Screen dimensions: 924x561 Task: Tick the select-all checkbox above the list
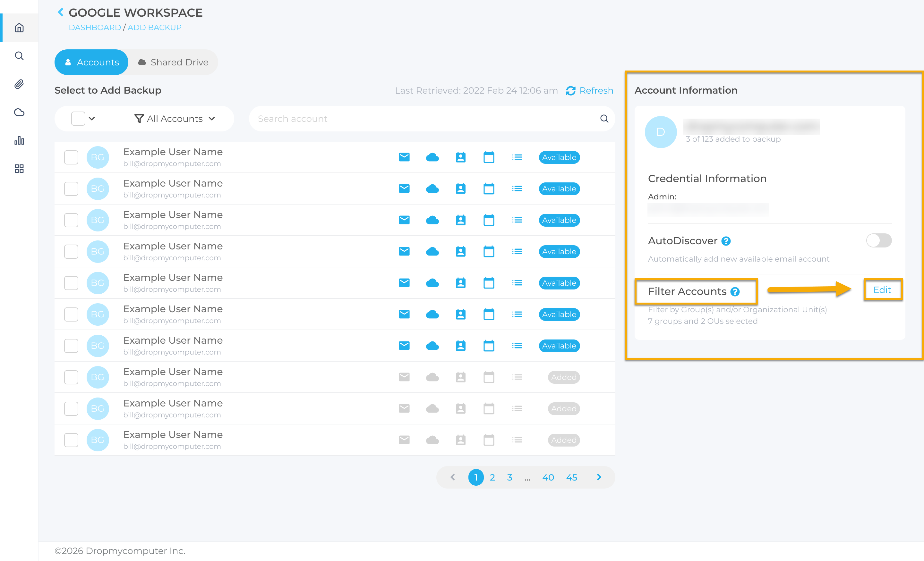pyautogui.click(x=78, y=118)
